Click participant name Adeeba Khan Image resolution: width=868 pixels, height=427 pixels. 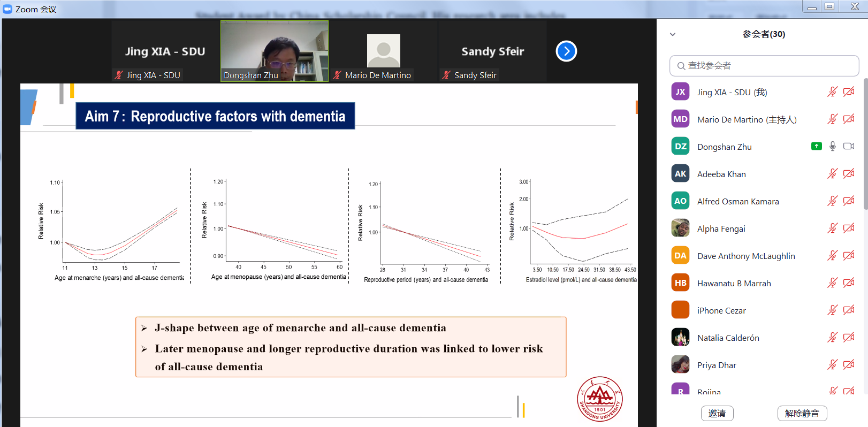[x=721, y=174]
